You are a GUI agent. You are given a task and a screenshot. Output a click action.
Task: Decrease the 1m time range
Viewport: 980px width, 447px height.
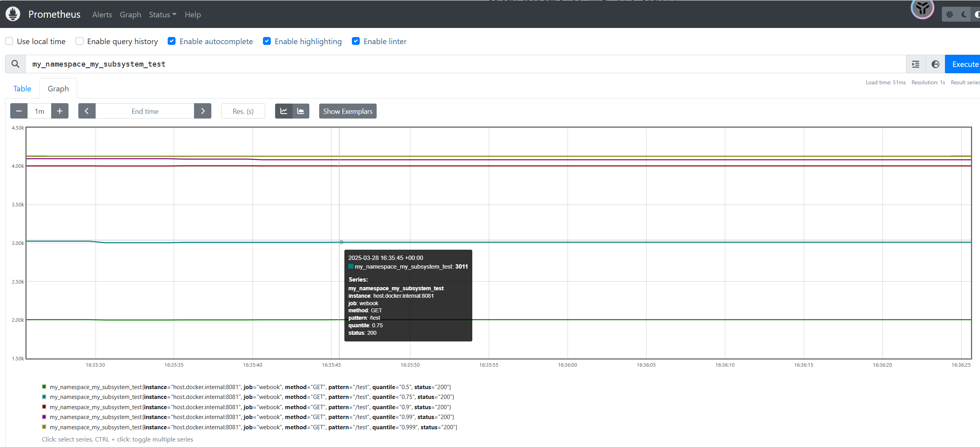[19, 111]
